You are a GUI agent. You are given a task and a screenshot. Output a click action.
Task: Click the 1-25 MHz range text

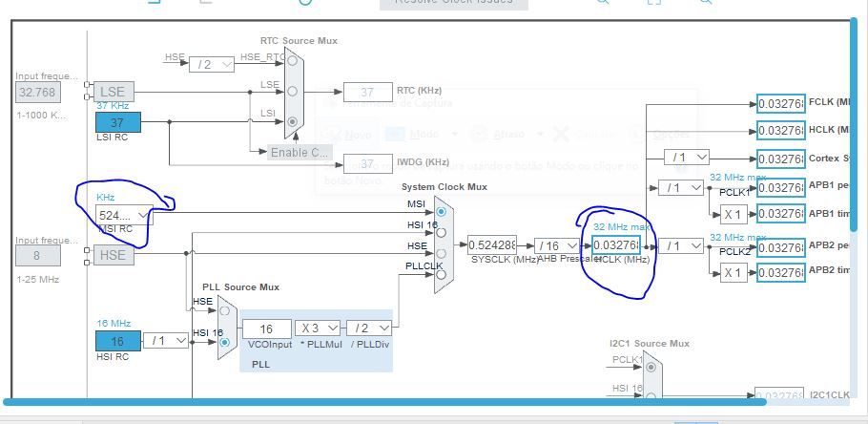click(x=37, y=280)
